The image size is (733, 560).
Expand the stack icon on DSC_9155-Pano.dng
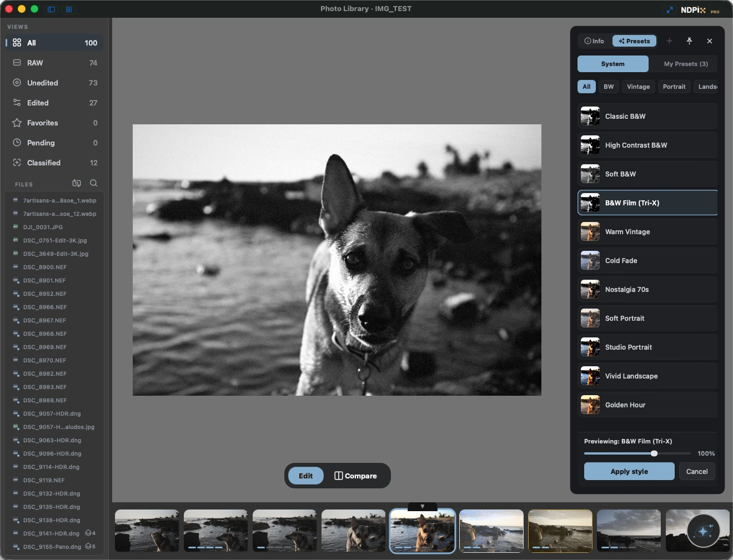pyautogui.click(x=90, y=547)
